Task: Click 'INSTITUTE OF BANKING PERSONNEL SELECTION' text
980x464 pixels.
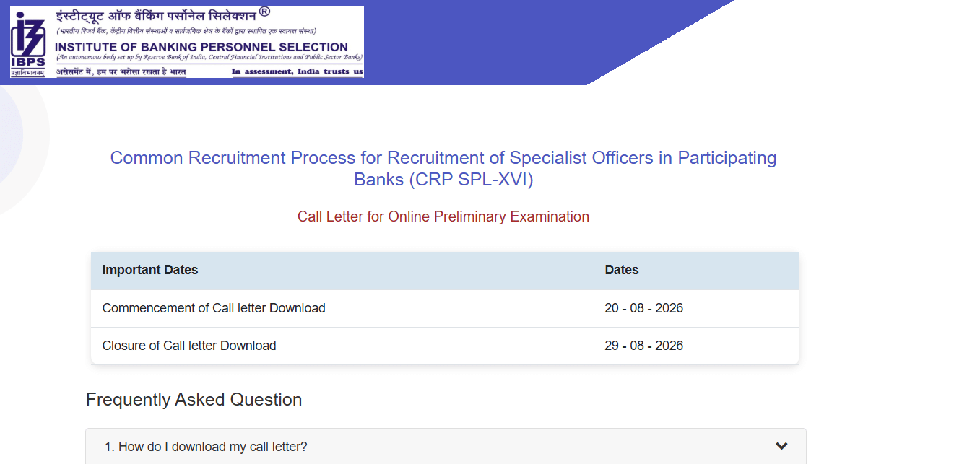Action: pyautogui.click(x=201, y=47)
